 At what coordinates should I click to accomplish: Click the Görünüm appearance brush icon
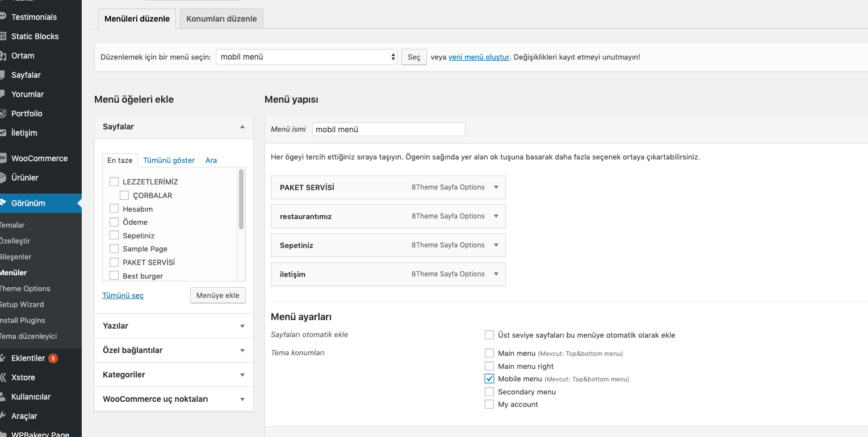pos(3,203)
